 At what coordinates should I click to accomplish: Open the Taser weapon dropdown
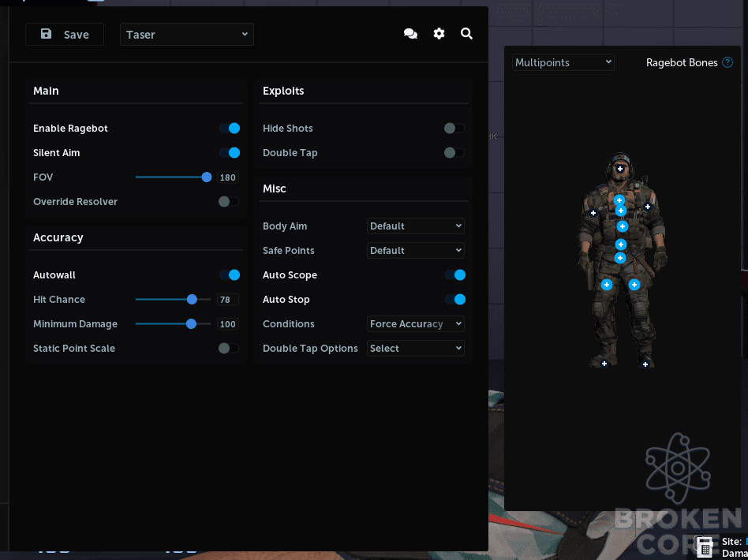(187, 35)
